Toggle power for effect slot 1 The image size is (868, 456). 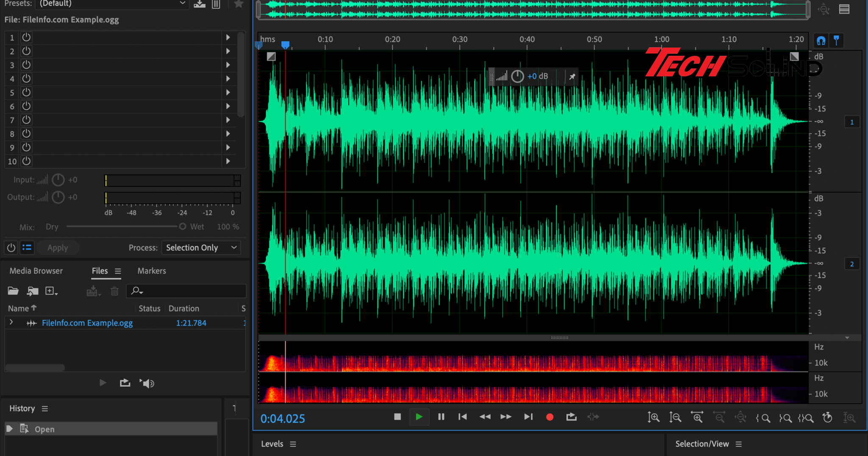[26, 37]
